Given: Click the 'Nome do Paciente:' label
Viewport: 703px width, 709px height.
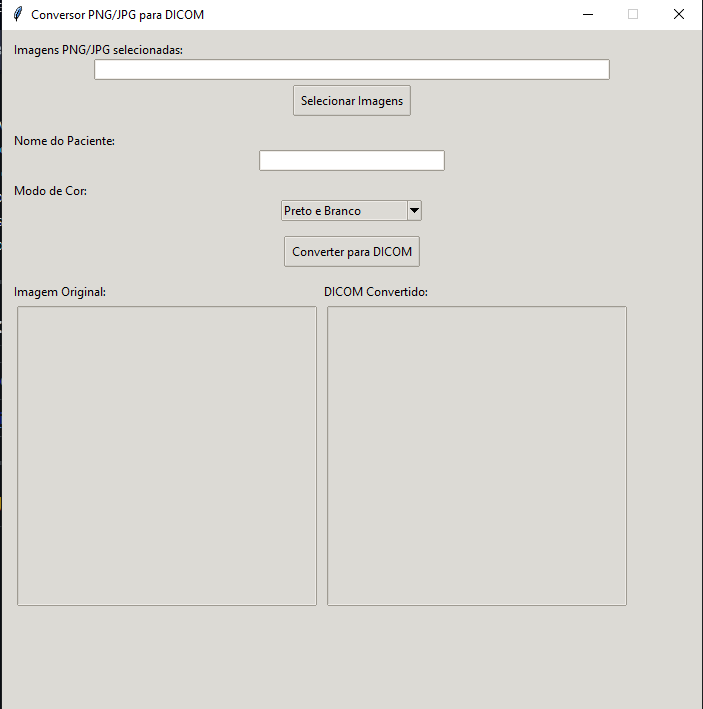Looking at the screenshot, I should (64, 141).
